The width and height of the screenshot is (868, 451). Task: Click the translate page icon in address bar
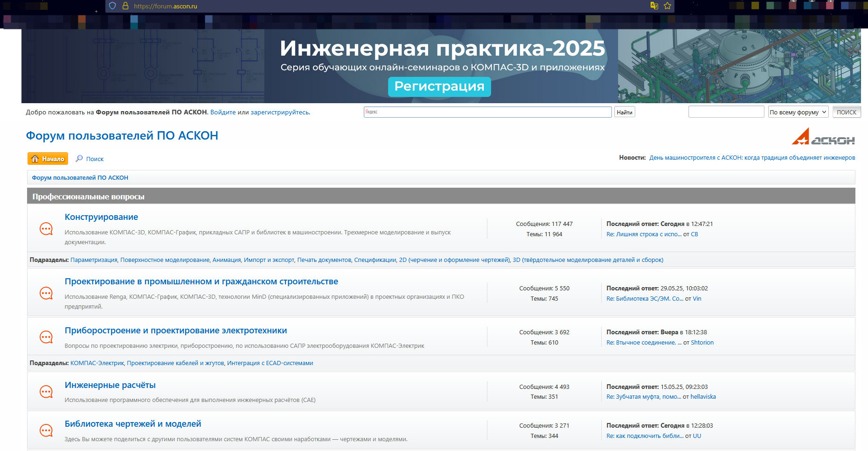tap(654, 6)
